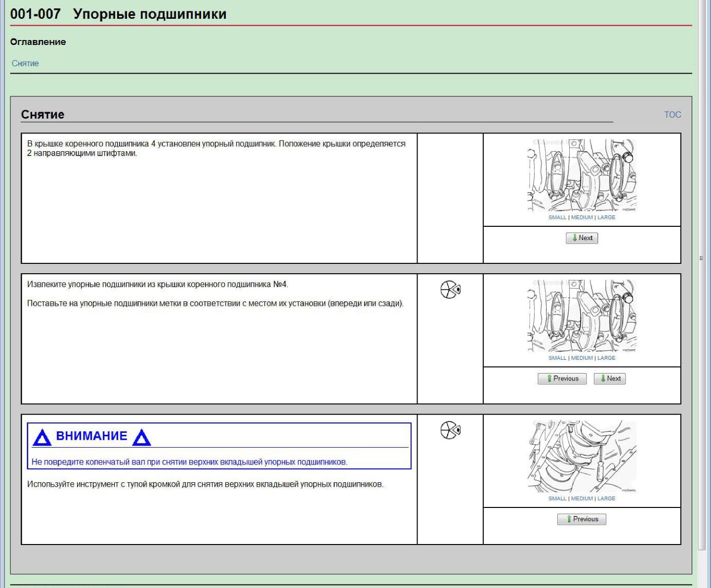Go to Previous from second step
The height and width of the screenshot is (588, 711).
pos(562,378)
